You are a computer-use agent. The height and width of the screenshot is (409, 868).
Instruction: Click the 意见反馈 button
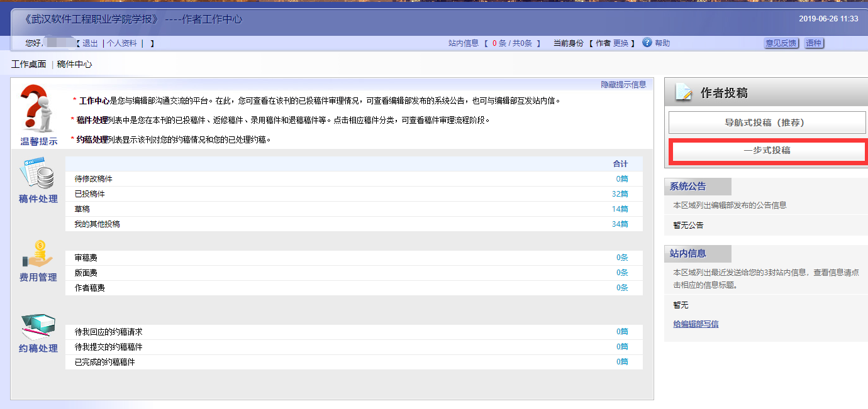tap(782, 43)
